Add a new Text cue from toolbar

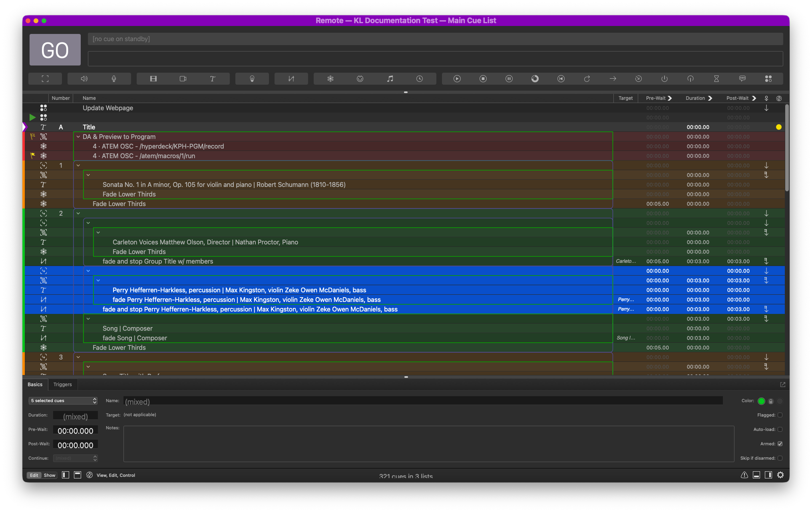click(x=213, y=79)
